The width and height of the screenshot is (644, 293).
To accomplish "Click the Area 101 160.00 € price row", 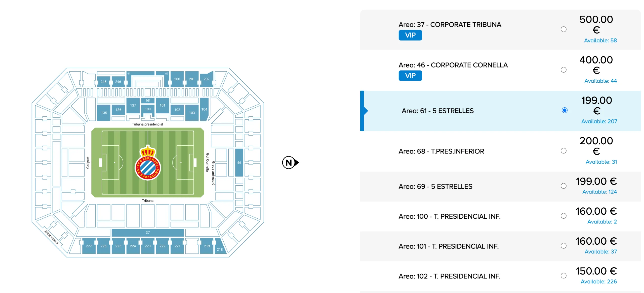I will [x=500, y=246].
